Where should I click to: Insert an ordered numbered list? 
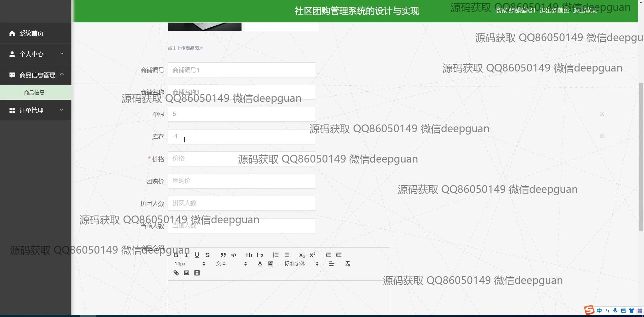tap(276, 255)
